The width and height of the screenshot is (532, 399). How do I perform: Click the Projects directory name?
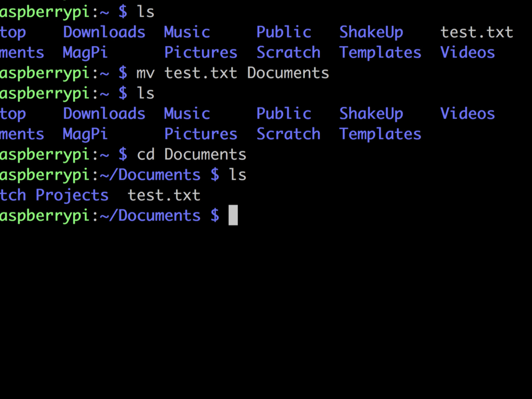[x=72, y=196]
